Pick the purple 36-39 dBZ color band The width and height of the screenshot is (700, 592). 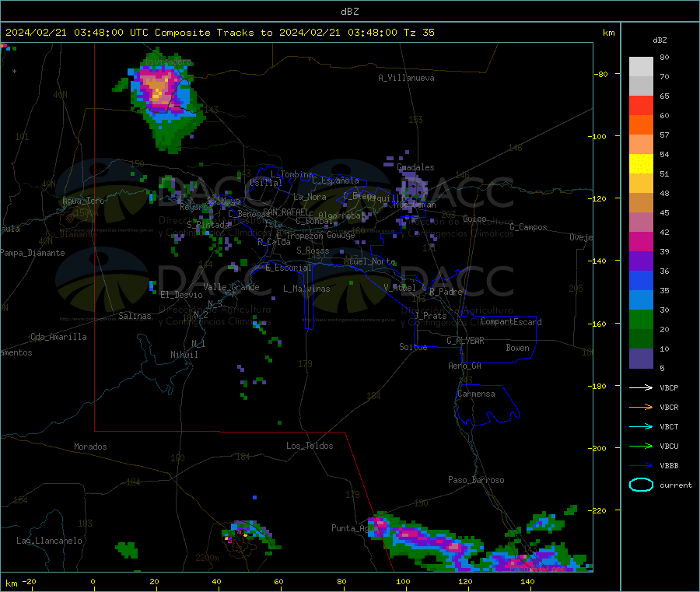641,261
